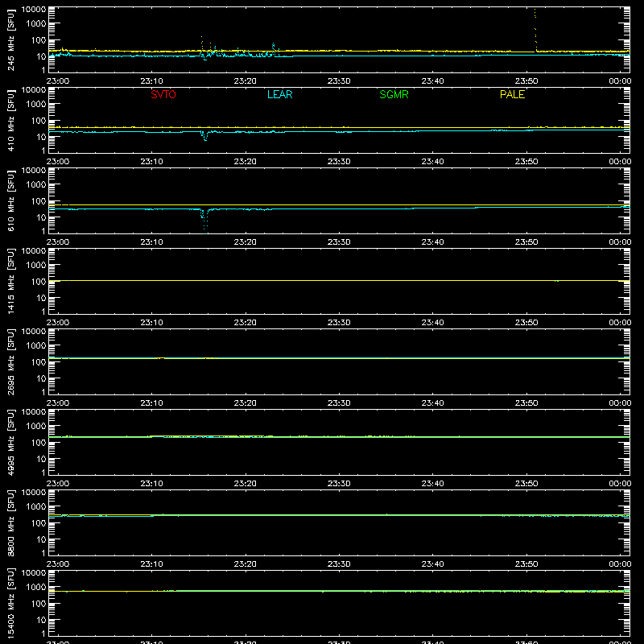Click the 23:20 time label under 1415 MHz panel
The height and width of the screenshot is (644, 644).
(246, 323)
